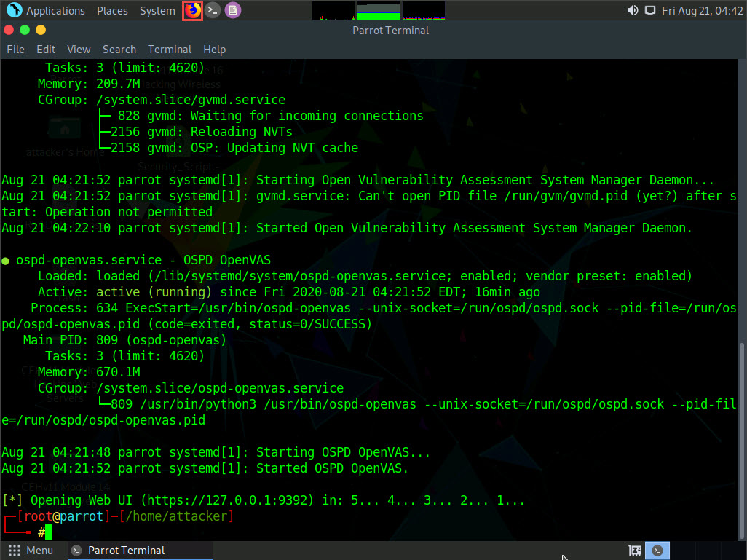Click the date and time clock
The height and width of the screenshot is (560, 747).
[x=702, y=10]
